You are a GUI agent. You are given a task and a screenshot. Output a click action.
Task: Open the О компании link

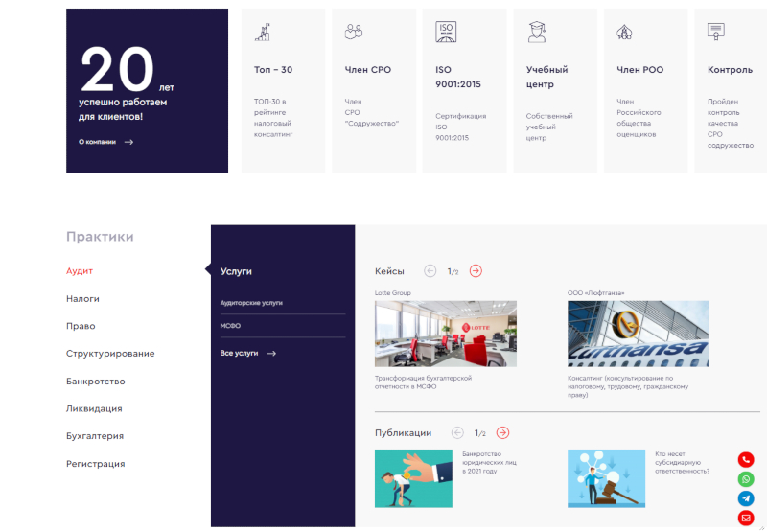pos(105,142)
